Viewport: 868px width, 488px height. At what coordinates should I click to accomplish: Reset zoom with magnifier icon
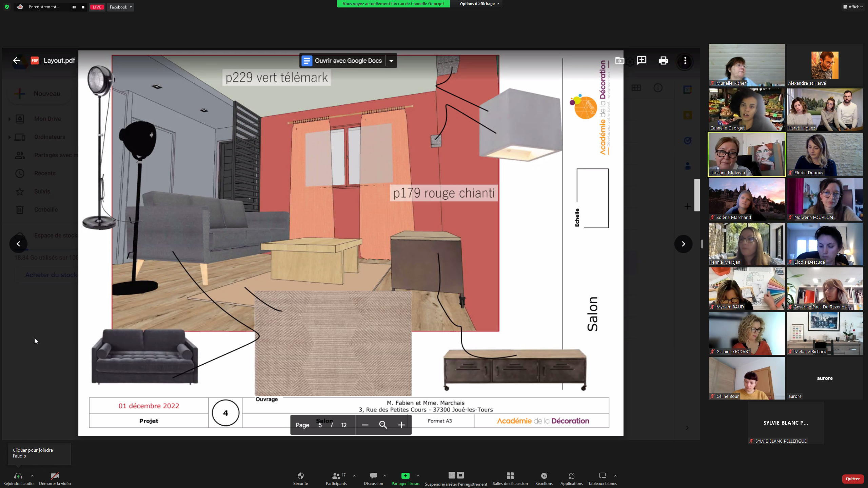383,425
